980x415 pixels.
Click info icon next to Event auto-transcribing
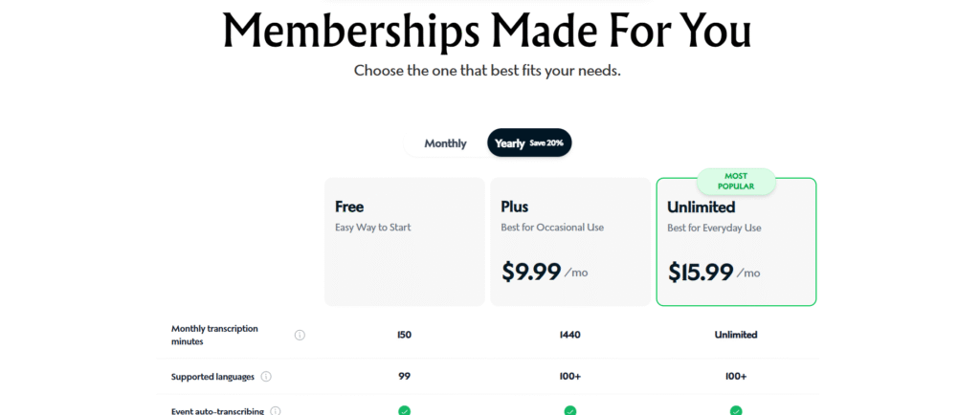pos(276,411)
